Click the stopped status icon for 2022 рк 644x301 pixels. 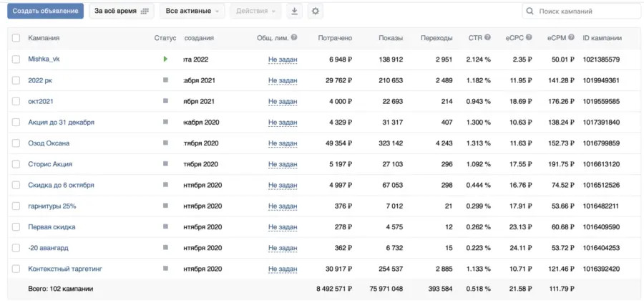165,80
